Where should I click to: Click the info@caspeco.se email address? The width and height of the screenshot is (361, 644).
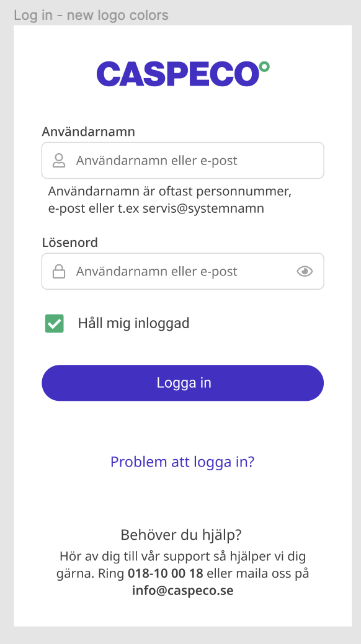pos(183,591)
